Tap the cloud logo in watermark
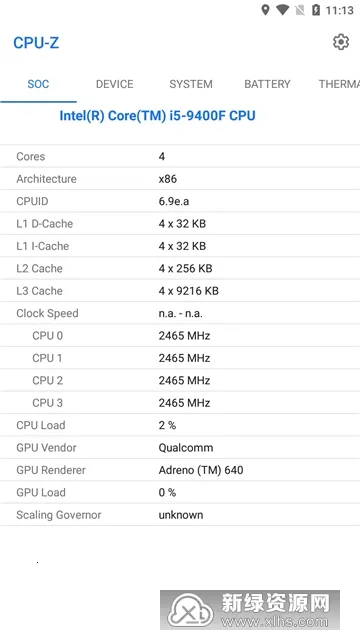The height and width of the screenshot is (640, 360). point(192,611)
